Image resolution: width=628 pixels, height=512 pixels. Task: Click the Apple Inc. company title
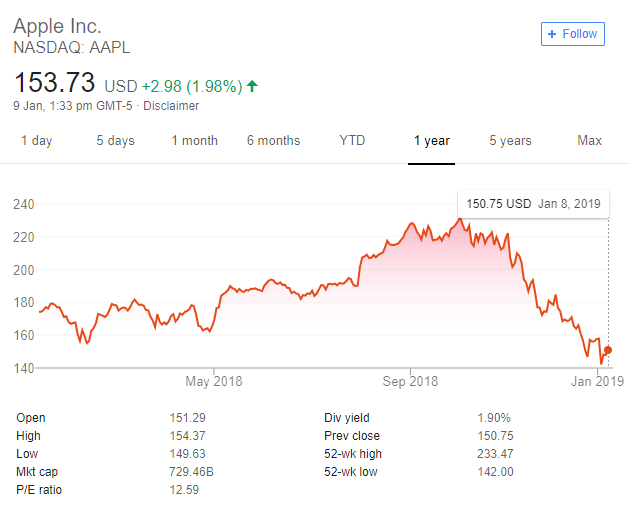click(57, 26)
